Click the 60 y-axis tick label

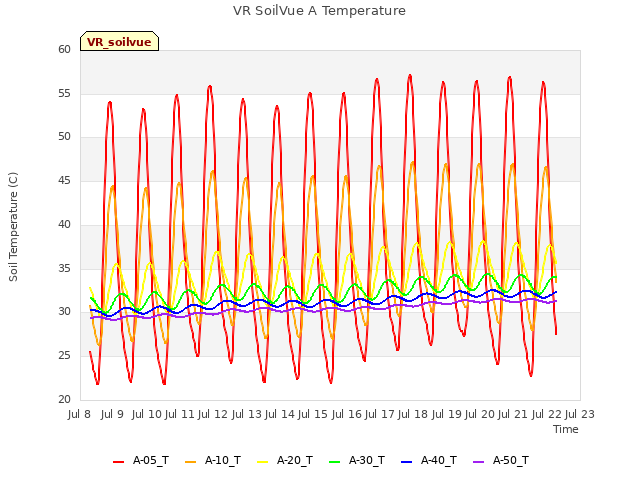[64, 50]
